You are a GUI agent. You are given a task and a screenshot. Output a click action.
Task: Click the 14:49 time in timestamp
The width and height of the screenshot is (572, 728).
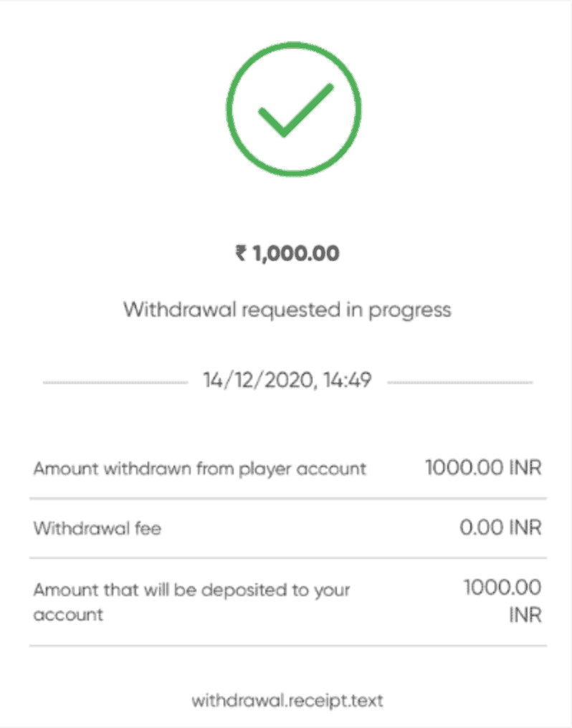click(x=348, y=380)
